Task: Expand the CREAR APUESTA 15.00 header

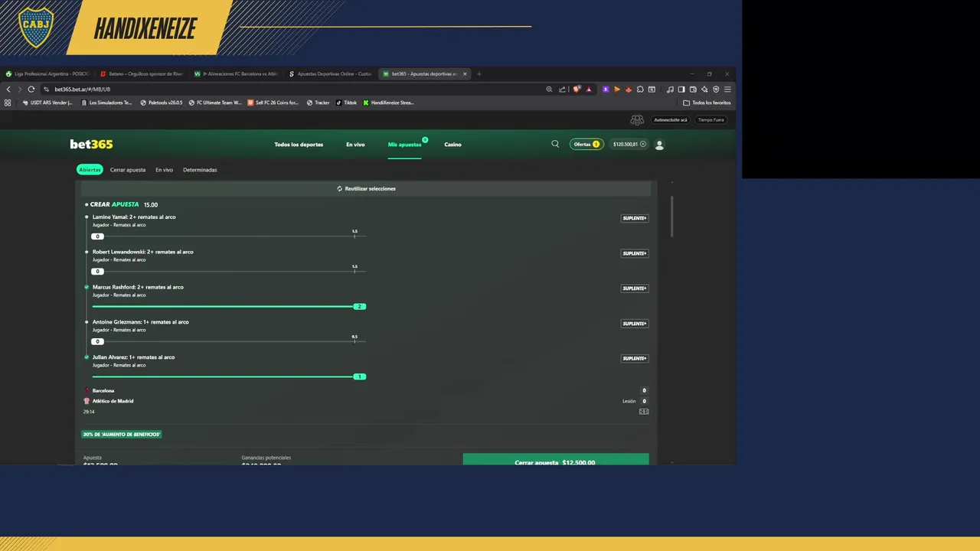Action: (122, 204)
